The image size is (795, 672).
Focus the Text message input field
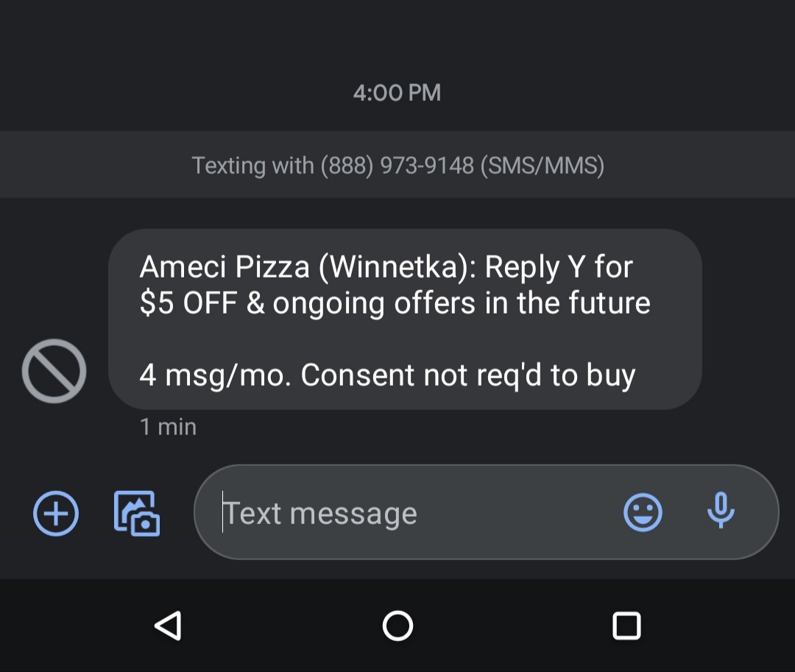pos(412,513)
